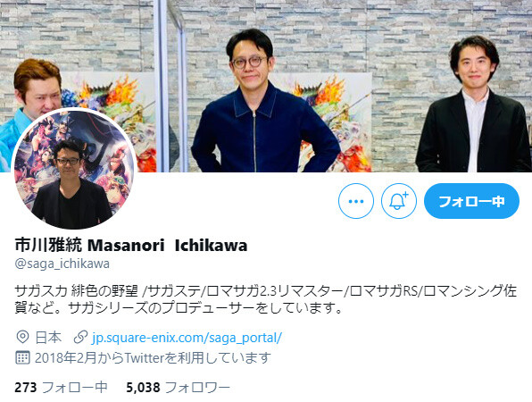Click the link chain icon beside the URL
The image size is (532, 402).
point(80,337)
